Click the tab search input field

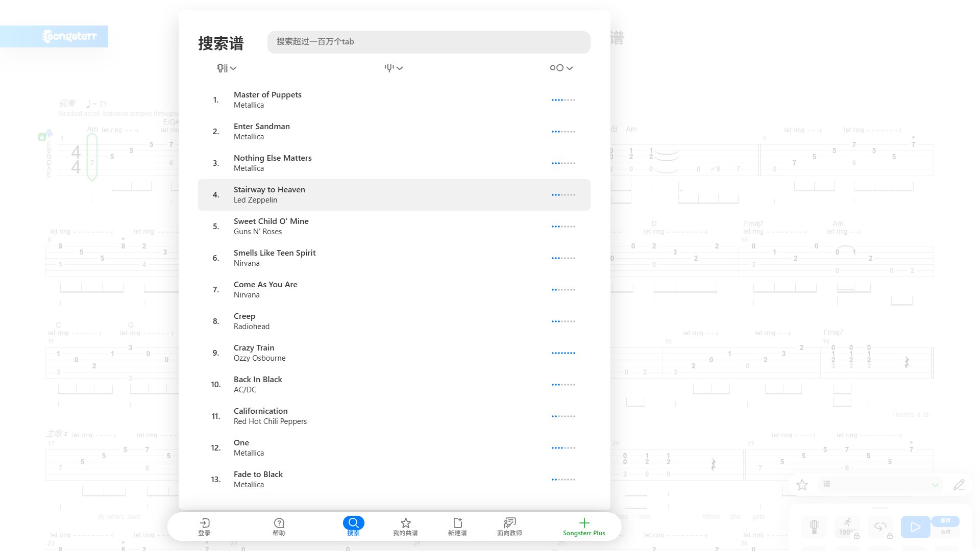point(429,42)
